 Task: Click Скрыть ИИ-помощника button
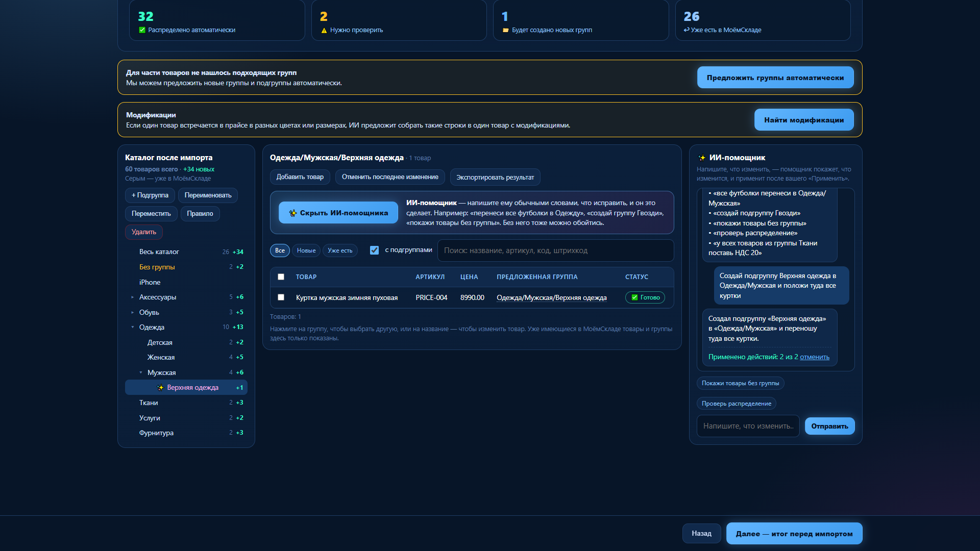point(338,213)
